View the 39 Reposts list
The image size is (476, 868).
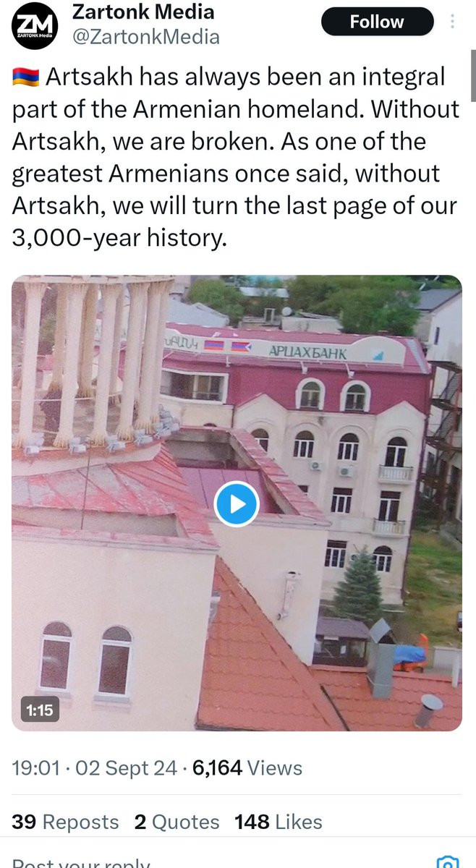65,822
